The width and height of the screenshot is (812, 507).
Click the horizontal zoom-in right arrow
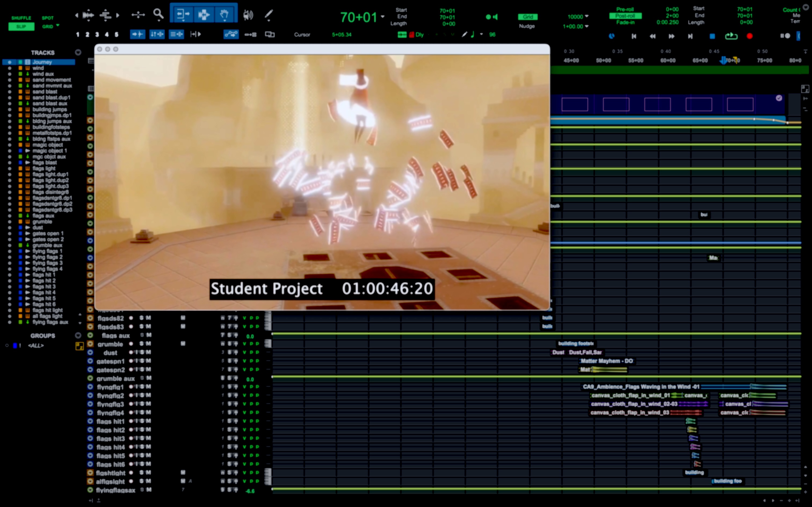(117, 15)
